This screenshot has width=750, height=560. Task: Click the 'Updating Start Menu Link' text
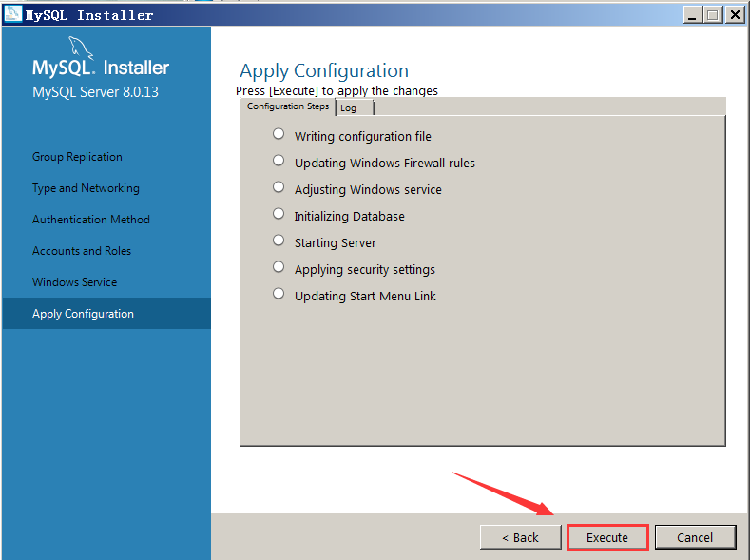point(365,297)
